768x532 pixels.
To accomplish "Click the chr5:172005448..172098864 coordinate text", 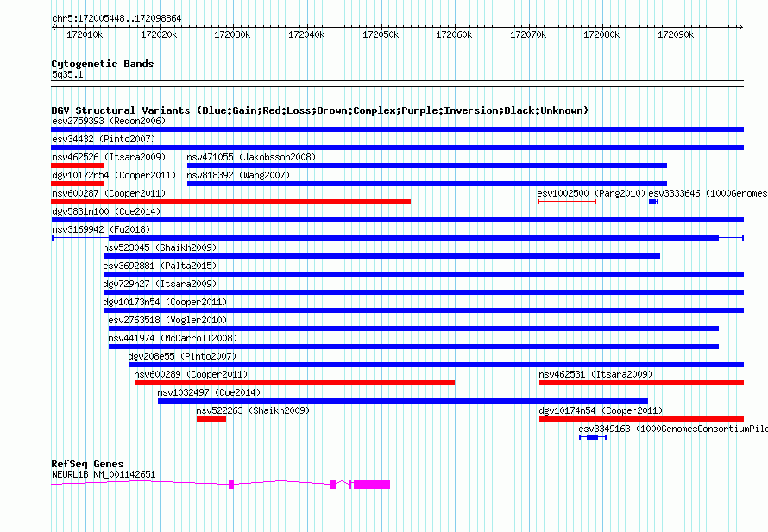I will pyautogui.click(x=116, y=18).
